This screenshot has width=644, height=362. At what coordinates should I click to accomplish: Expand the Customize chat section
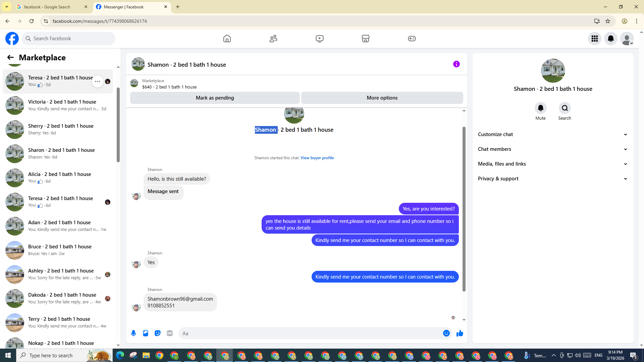(553, 134)
